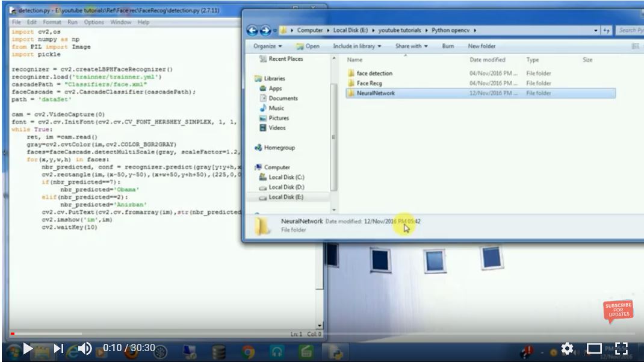Play the video
Viewport: 644px width, 362px height.
point(28,348)
